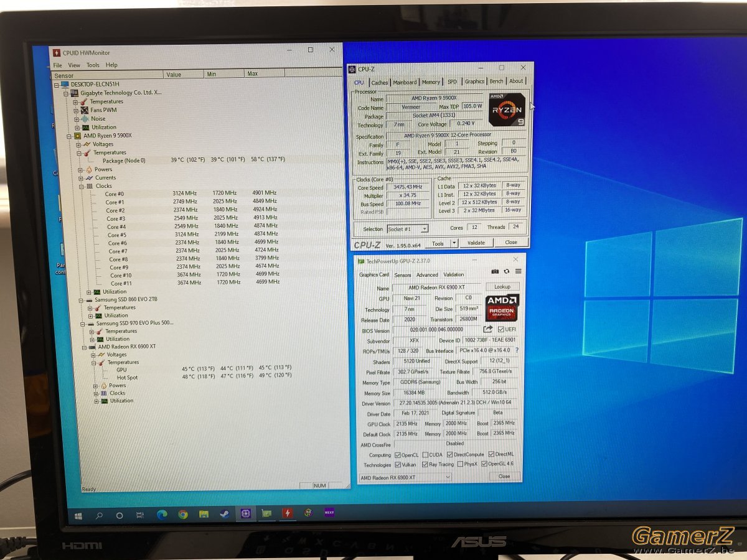Click the flame icon beside Powers under Ryzen 9 5900X
Screen dimensions: 747x560
[x=89, y=169]
